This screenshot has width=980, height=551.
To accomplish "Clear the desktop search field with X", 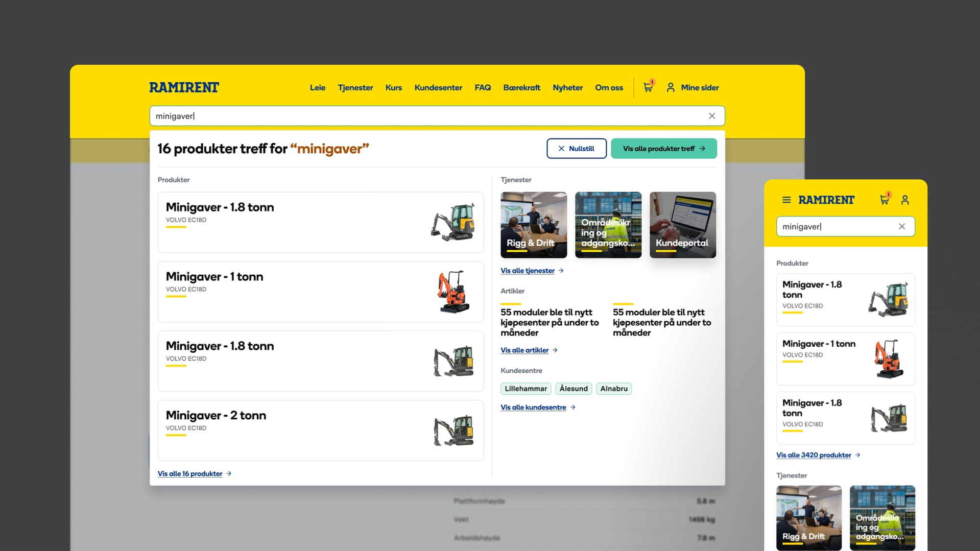I will tap(712, 116).
